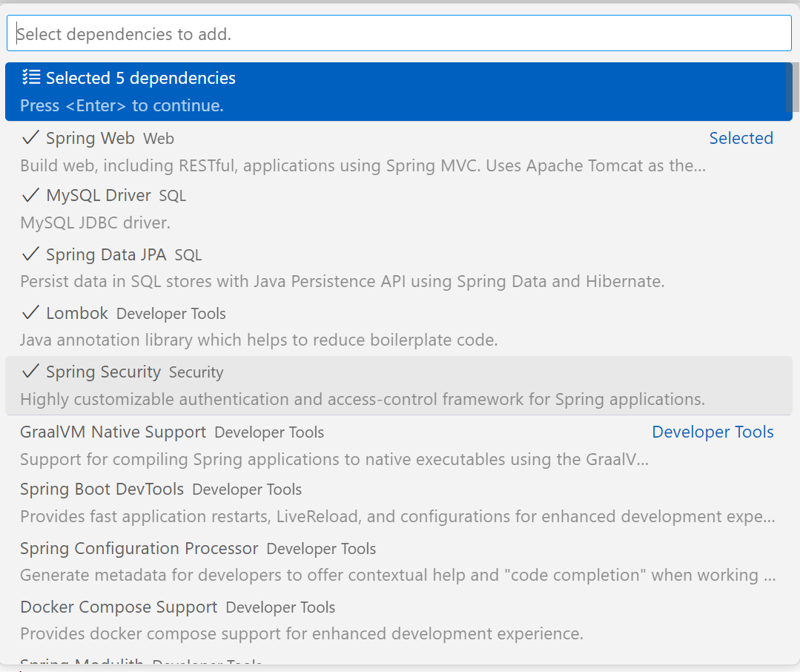Click the Lombok description about boilerplate code

tap(258, 340)
